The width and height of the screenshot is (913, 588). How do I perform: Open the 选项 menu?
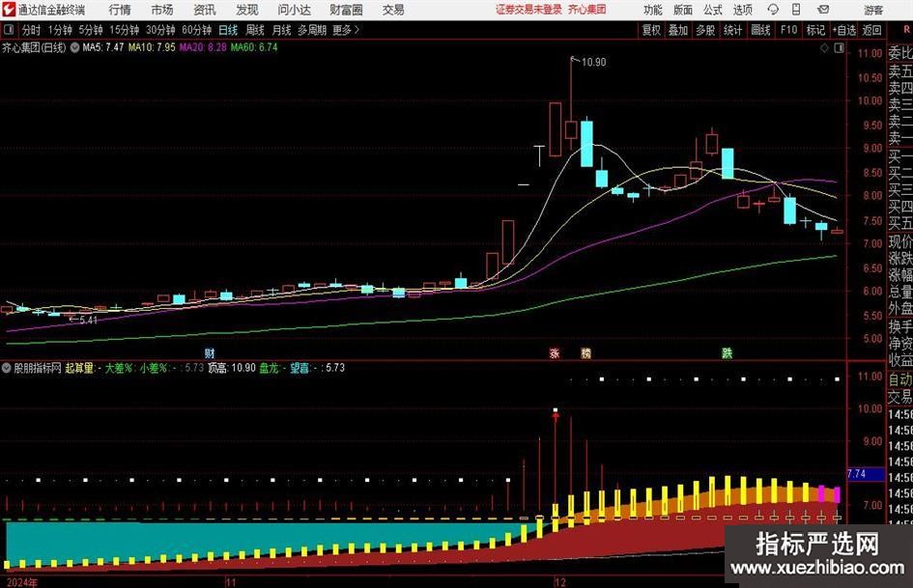[742, 10]
